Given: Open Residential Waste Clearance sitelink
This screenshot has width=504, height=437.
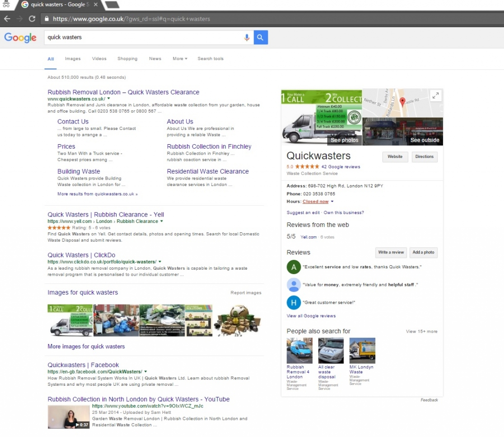Looking at the screenshot, I should click(x=208, y=171).
